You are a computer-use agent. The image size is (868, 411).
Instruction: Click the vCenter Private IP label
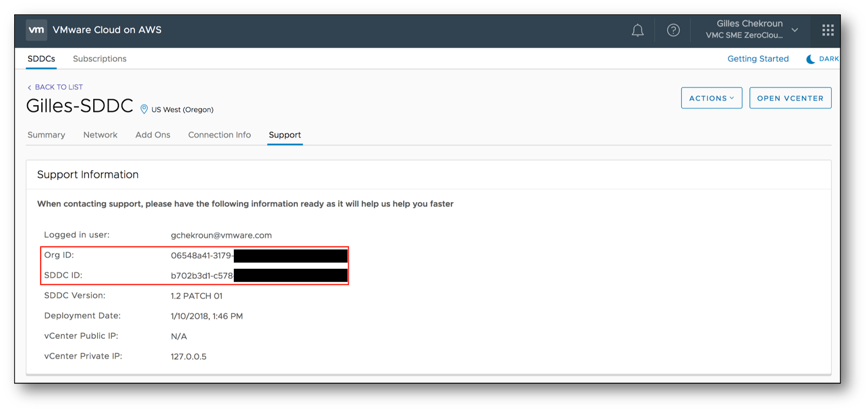(83, 356)
